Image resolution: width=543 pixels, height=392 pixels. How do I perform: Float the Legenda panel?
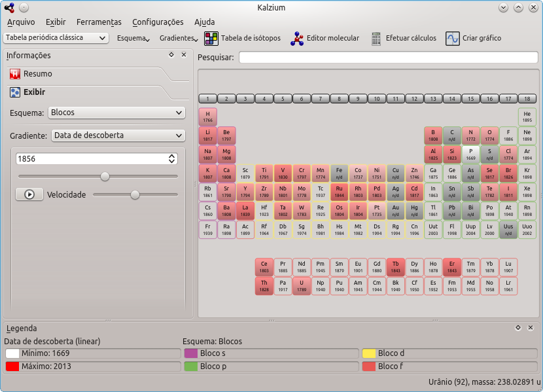coord(518,328)
